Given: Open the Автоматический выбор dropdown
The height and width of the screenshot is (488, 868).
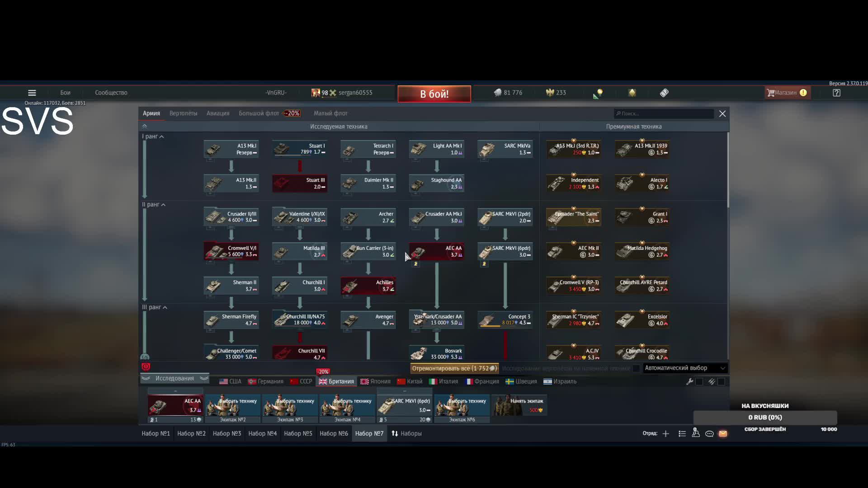Looking at the screenshot, I should click(x=684, y=368).
